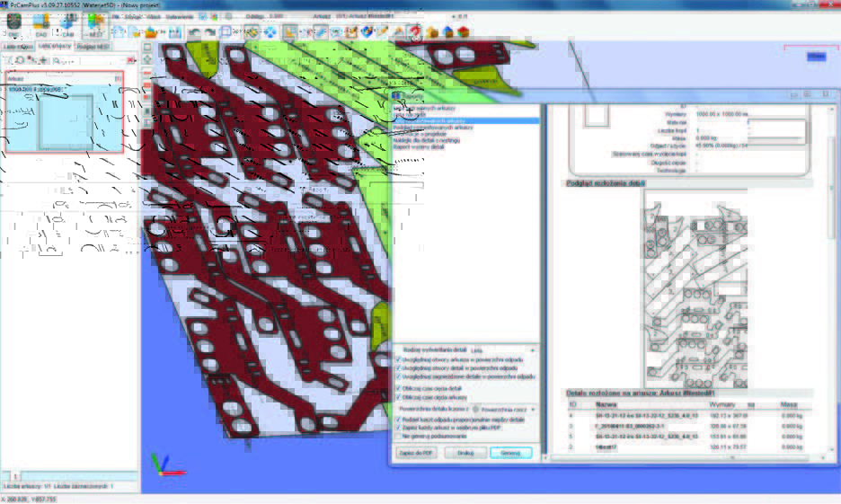Click the red house icon in toolbar
The width and height of the screenshot is (841, 504).
tap(464, 32)
